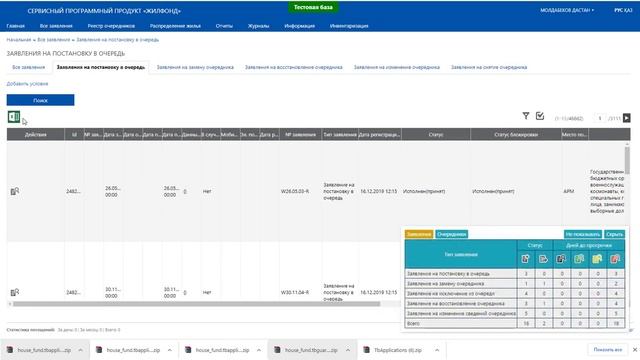Screen dimensions: 640x360
Task: Open Все заявления in the main menu
Action: click(x=56, y=26)
